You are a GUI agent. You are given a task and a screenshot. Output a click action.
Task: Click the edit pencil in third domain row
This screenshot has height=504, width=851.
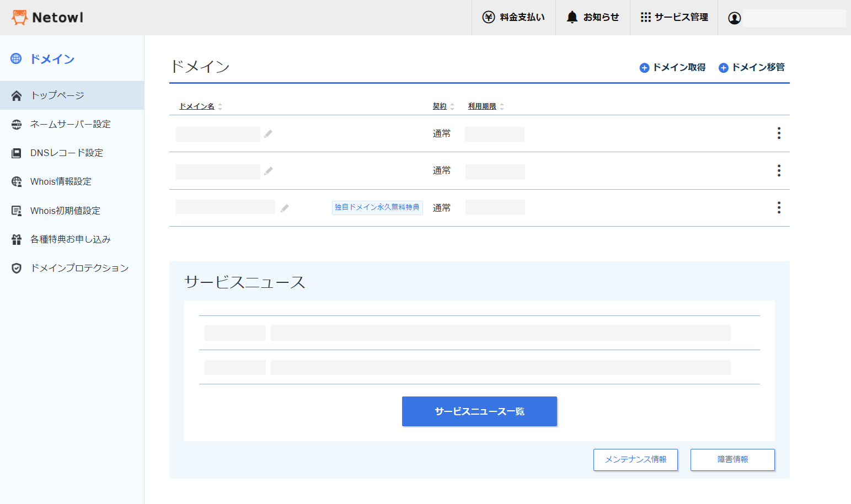click(x=285, y=208)
